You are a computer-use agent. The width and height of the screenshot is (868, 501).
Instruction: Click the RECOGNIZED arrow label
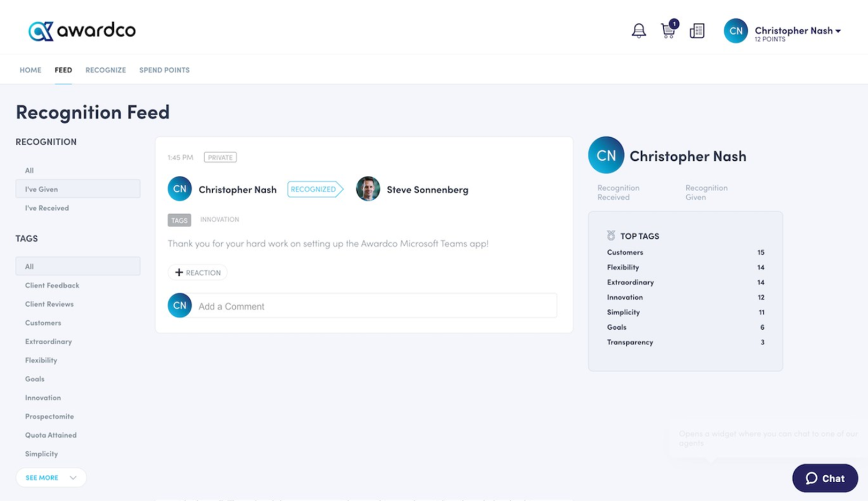coord(316,189)
